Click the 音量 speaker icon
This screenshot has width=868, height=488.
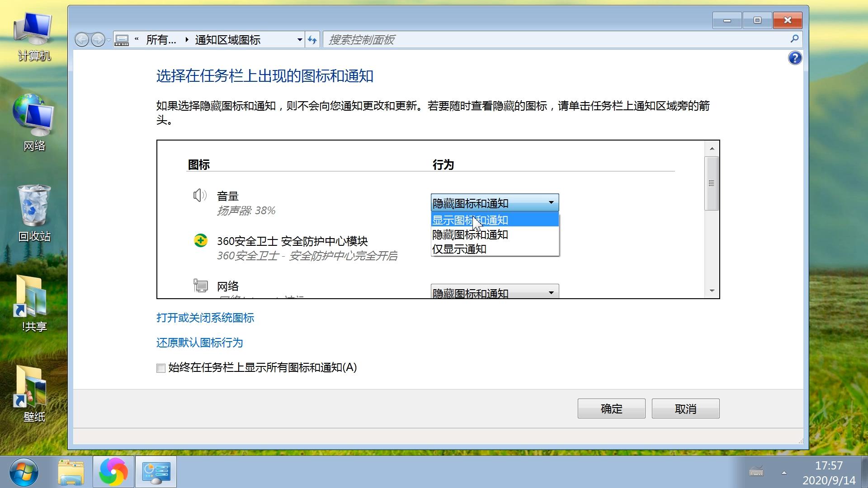click(199, 195)
